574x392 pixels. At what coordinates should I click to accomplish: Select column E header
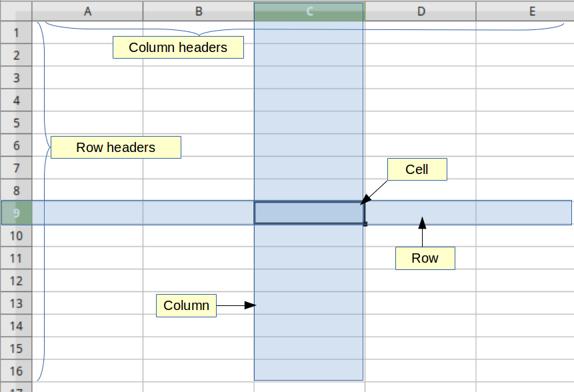pos(531,11)
